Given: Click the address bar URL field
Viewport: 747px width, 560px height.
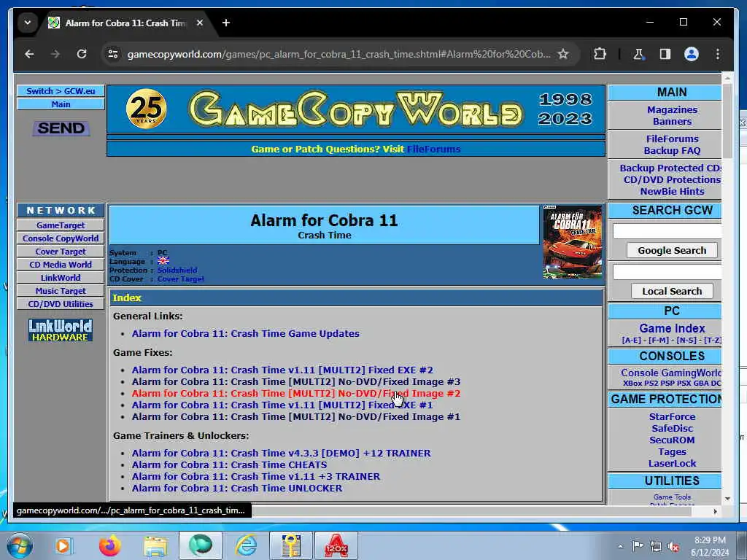Looking at the screenshot, I should (x=338, y=54).
